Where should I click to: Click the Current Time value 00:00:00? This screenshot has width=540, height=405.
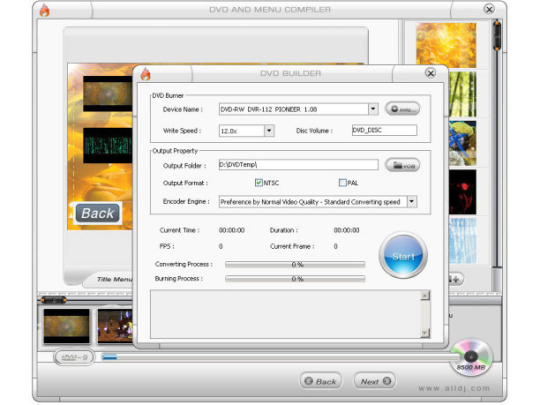coord(232,230)
